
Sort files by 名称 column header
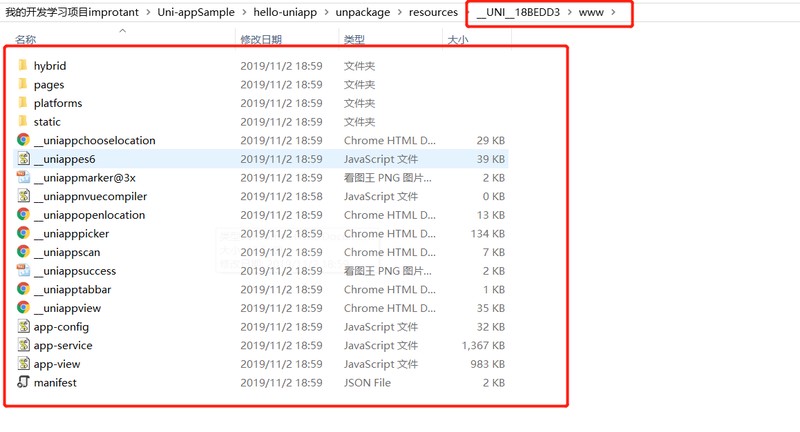pos(26,39)
